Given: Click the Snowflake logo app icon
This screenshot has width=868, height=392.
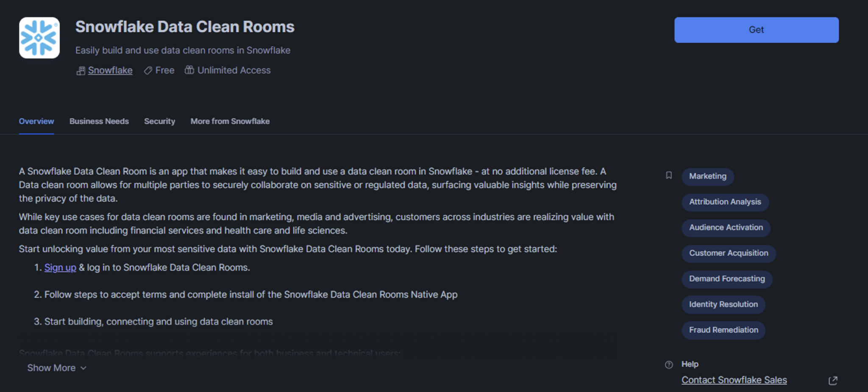Looking at the screenshot, I should click(x=39, y=38).
